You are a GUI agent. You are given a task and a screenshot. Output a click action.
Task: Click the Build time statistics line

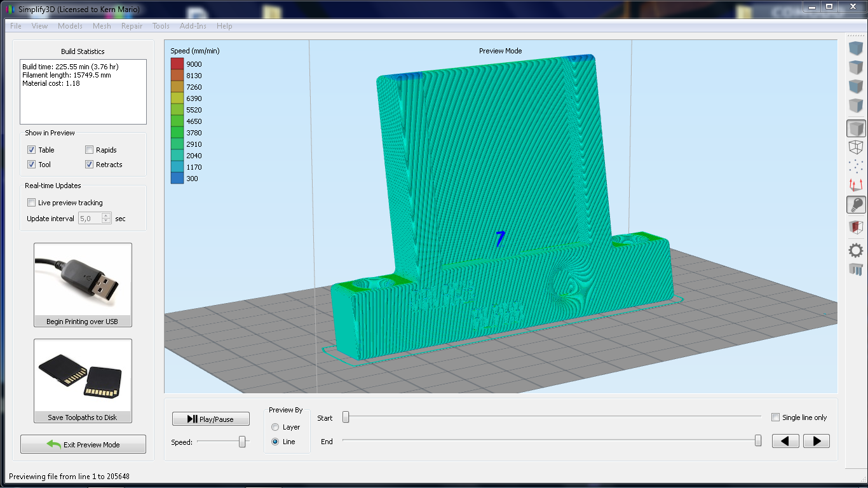[x=71, y=66]
